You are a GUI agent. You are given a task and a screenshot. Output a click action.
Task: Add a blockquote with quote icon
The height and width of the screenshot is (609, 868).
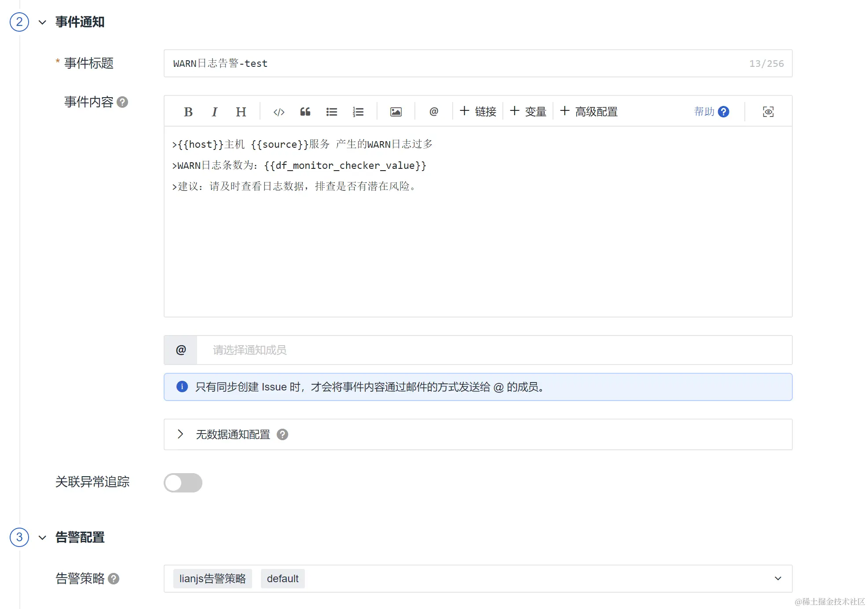point(305,112)
